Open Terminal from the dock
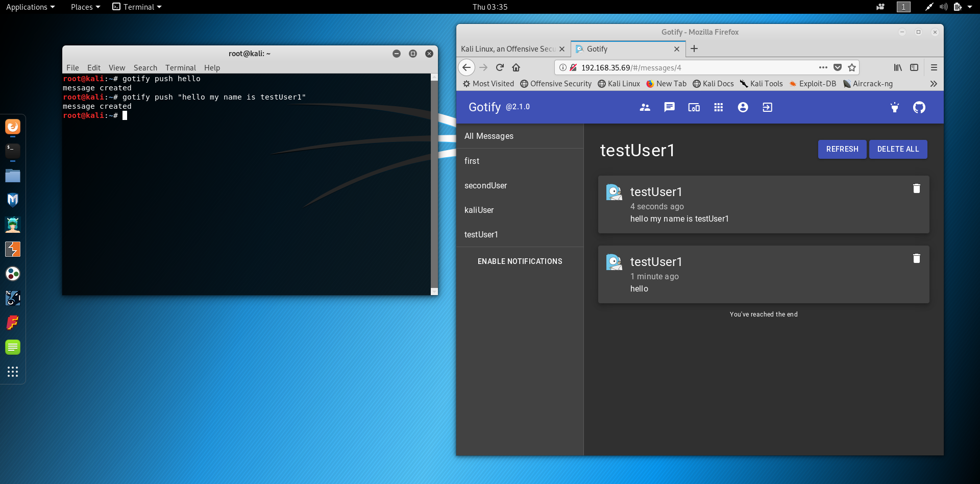This screenshot has height=484, width=980. 13,151
